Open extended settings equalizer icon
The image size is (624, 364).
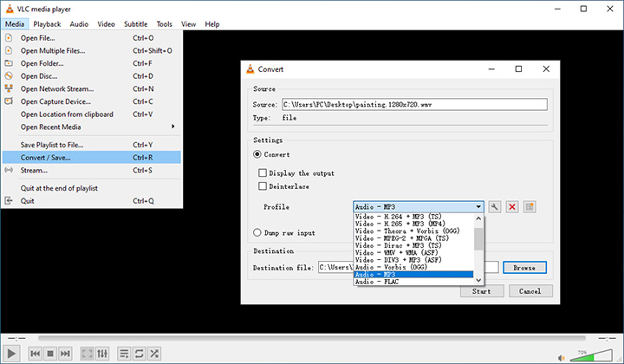tap(102, 354)
